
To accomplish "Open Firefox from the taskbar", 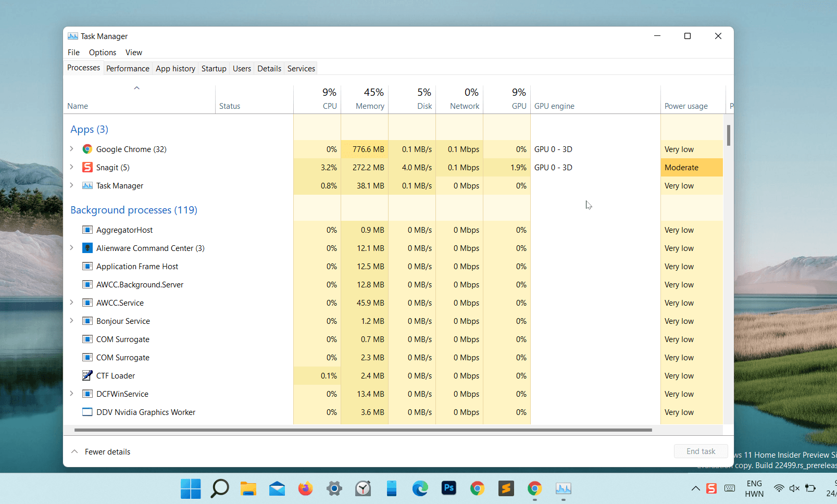I will (x=305, y=488).
